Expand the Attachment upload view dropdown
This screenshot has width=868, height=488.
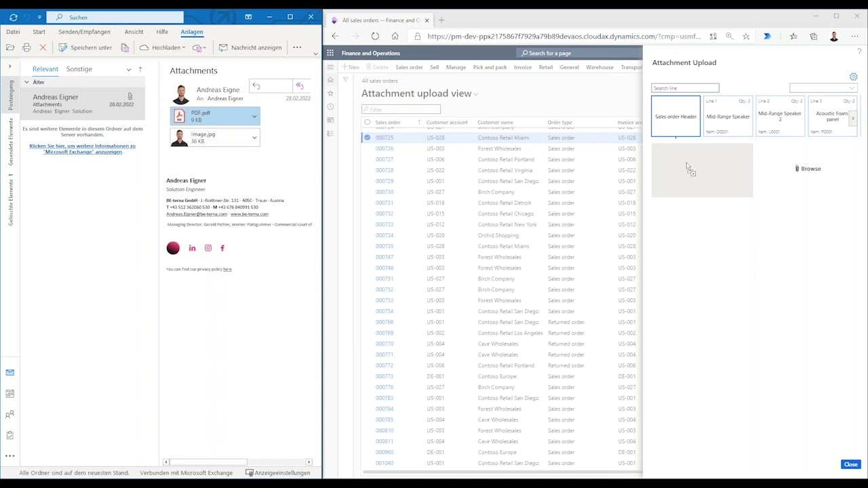coord(476,94)
